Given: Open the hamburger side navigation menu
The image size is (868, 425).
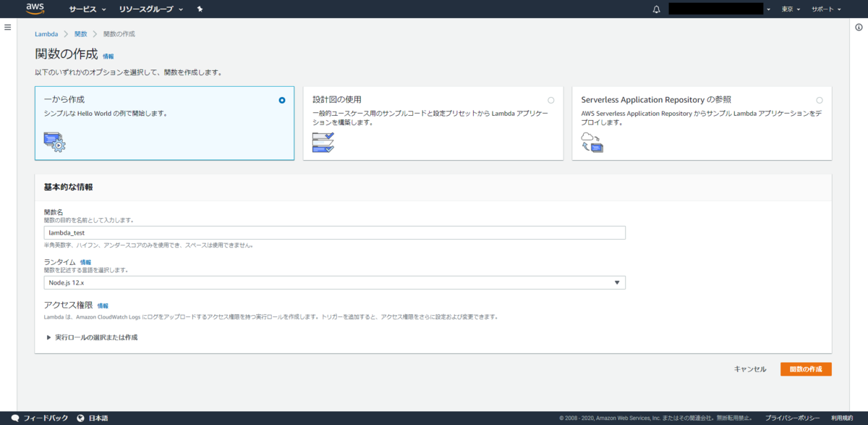Looking at the screenshot, I should pyautogui.click(x=7, y=27).
